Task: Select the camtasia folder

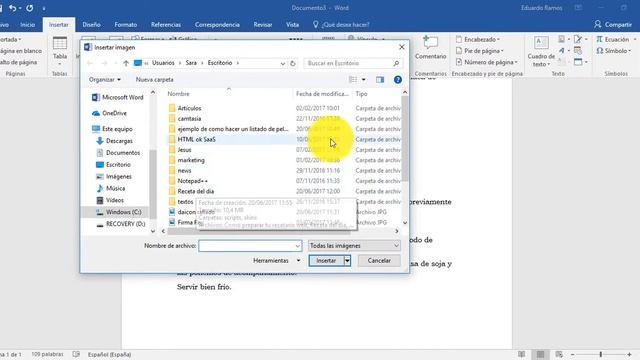Action: point(185,118)
